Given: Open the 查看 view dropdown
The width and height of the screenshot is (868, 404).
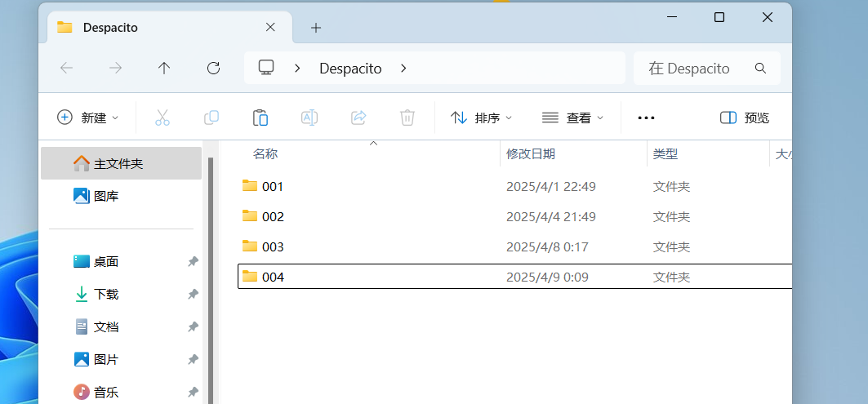Looking at the screenshot, I should click(x=572, y=118).
